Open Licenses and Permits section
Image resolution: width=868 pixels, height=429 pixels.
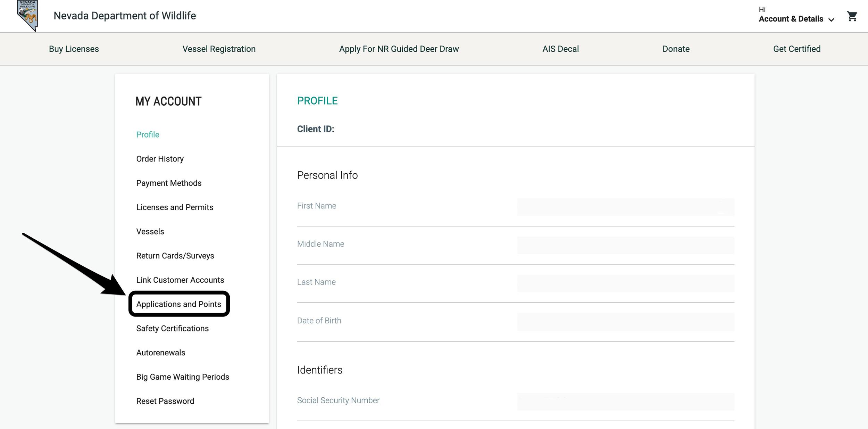tap(175, 207)
